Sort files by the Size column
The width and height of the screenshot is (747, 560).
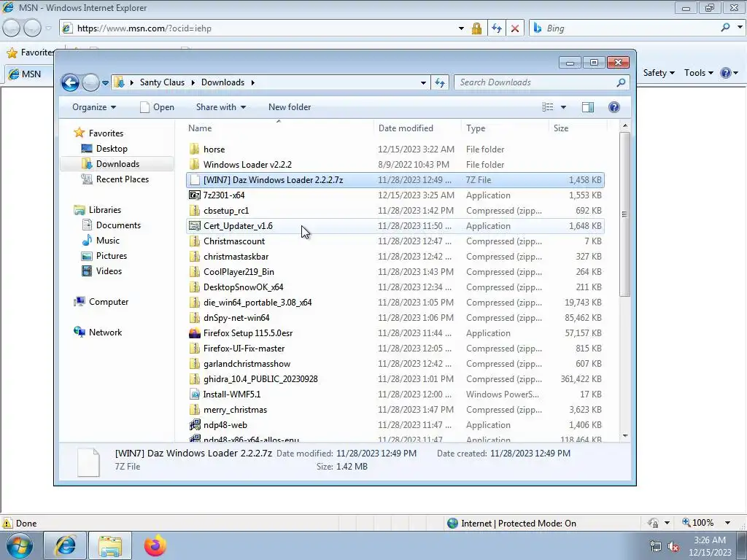coord(578,128)
